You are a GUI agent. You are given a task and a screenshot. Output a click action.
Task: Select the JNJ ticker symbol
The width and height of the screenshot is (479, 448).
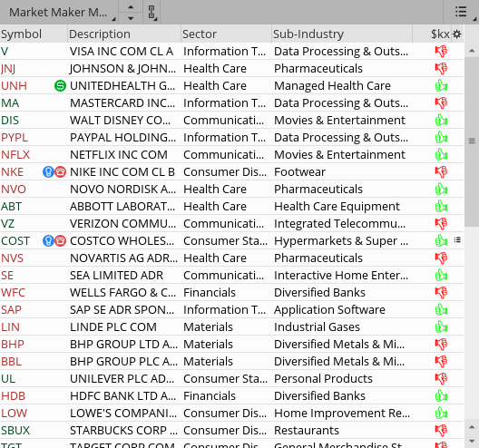tap(8, 69)
